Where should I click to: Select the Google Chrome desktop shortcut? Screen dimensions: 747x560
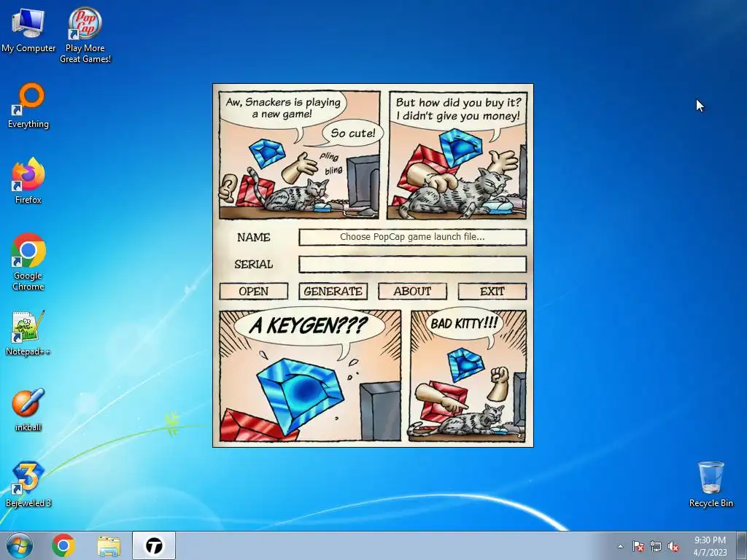point(28,262)
